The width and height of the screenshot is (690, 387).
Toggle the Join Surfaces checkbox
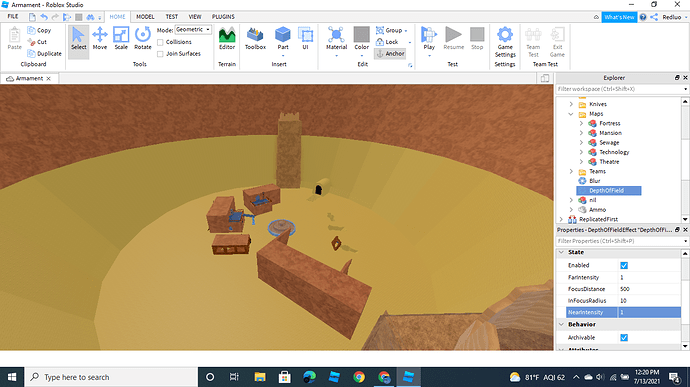pyautogui.click(x=160, y=54)
